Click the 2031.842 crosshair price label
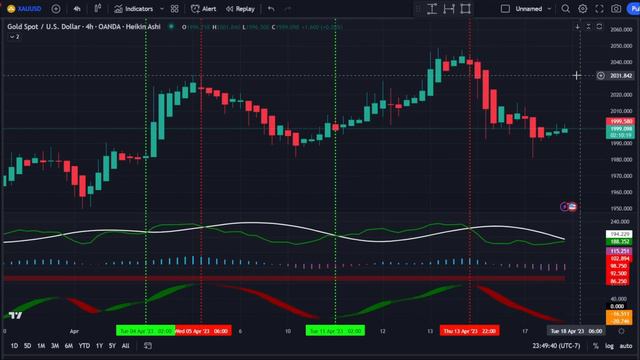This screenshot has height=360, width=640. click(621, 76)
